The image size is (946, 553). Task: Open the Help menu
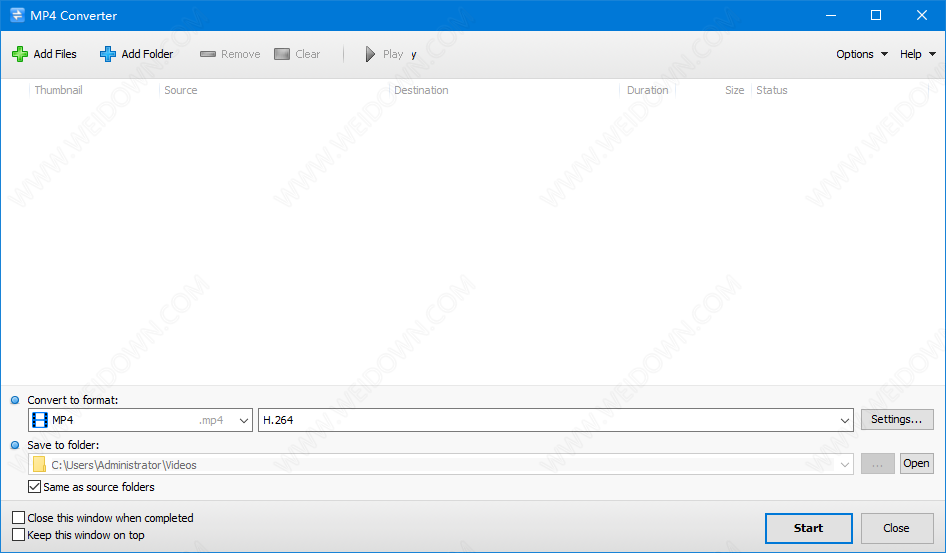coord(917,54)
